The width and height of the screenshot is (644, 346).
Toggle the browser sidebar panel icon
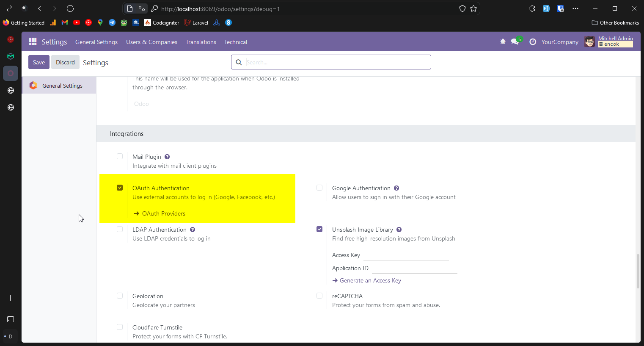coord(11,319)
